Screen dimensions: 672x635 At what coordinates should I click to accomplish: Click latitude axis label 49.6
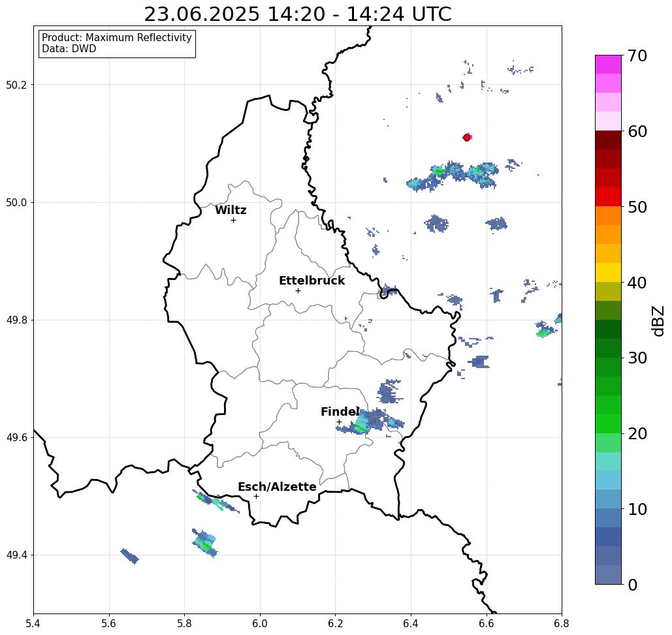click(x=16, y=438)
